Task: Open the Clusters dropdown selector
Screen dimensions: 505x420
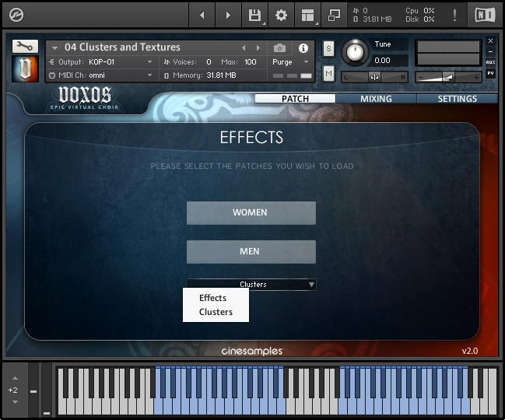Action: (x=251, y=285)
